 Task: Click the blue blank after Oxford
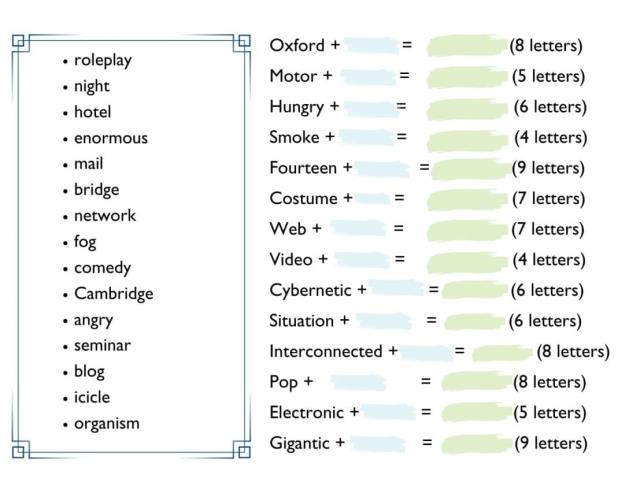370,46
